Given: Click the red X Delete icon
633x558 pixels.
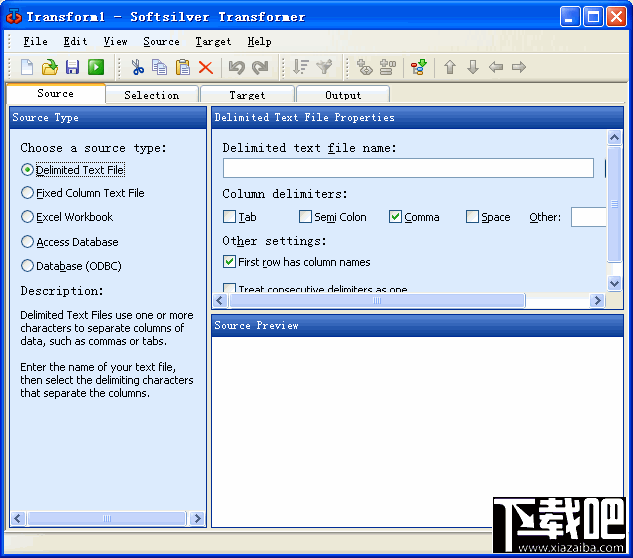Looking at the screenshot, I should [x=206, y=67].
